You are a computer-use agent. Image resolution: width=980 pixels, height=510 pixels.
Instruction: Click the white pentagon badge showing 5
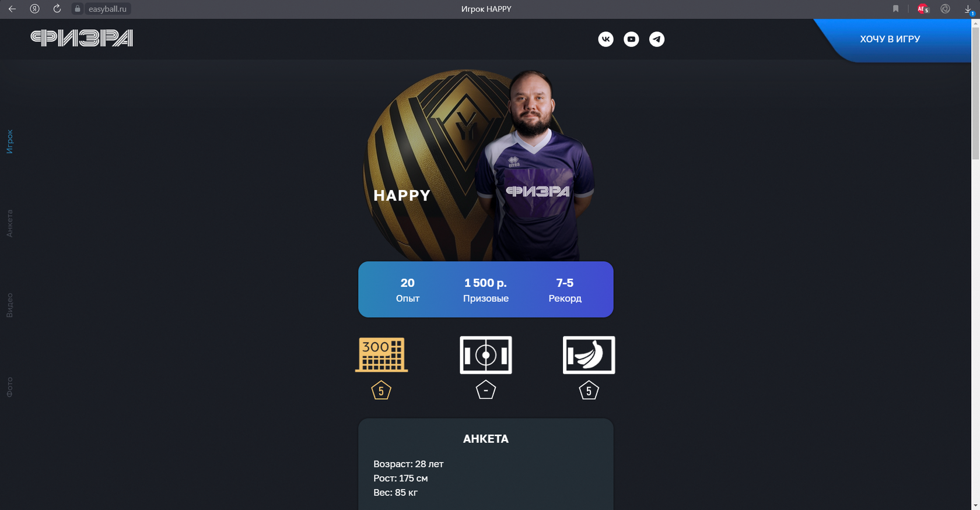(x=589, y=391)
